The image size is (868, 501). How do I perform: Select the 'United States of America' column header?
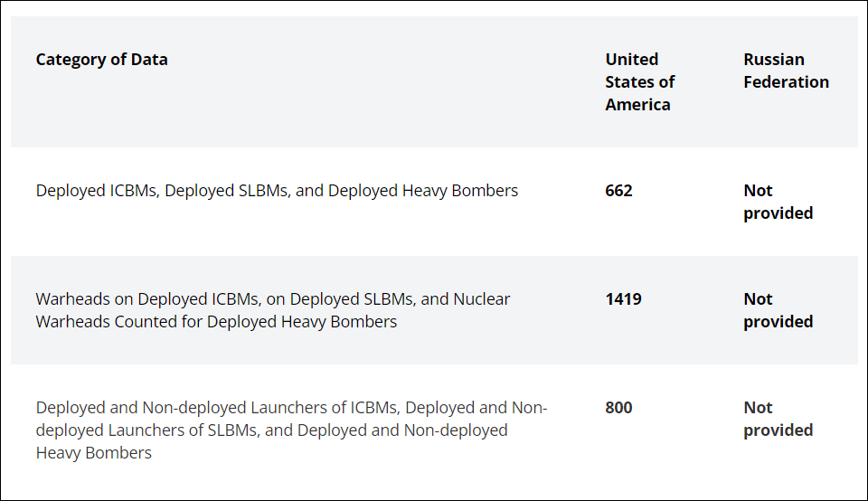point(639,82)
